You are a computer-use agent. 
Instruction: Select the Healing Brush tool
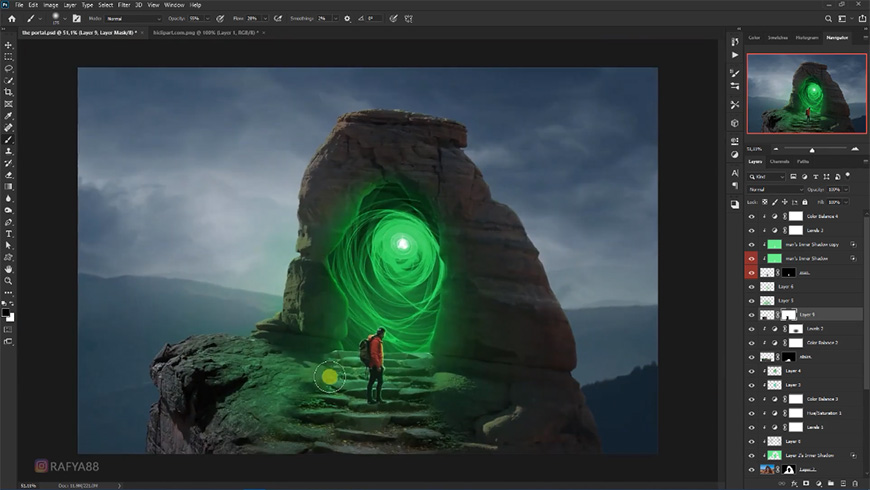click(8, 128)
